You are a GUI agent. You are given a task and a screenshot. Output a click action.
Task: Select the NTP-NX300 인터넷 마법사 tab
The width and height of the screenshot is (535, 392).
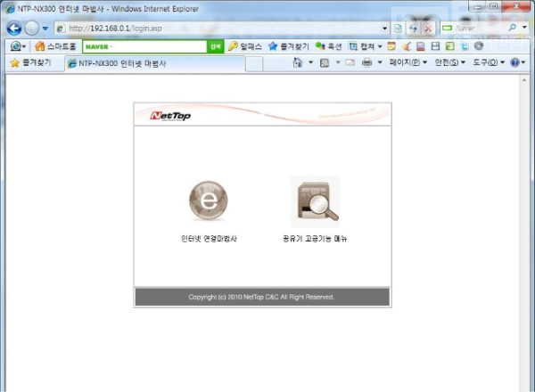tap(154, 63)
